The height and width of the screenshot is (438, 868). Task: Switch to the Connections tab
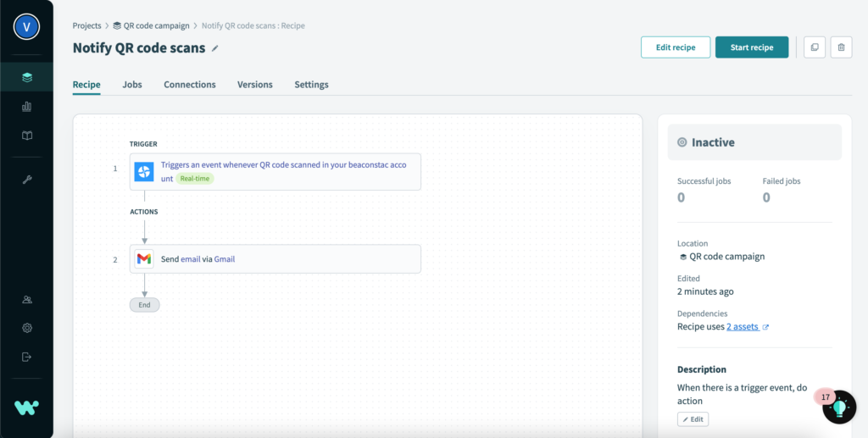(190, 85)
